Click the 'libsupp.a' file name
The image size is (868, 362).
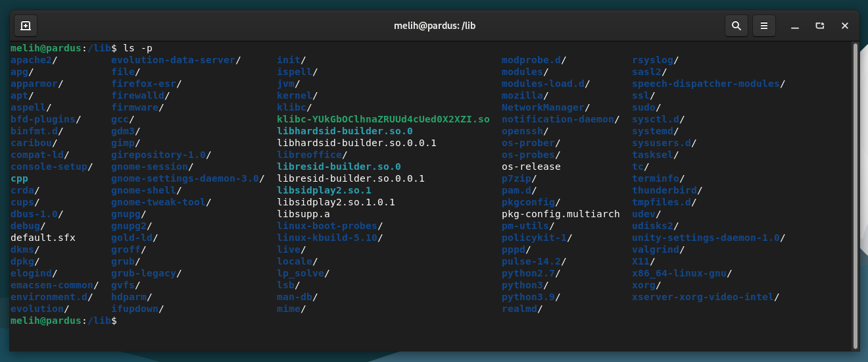coord(303,214)
